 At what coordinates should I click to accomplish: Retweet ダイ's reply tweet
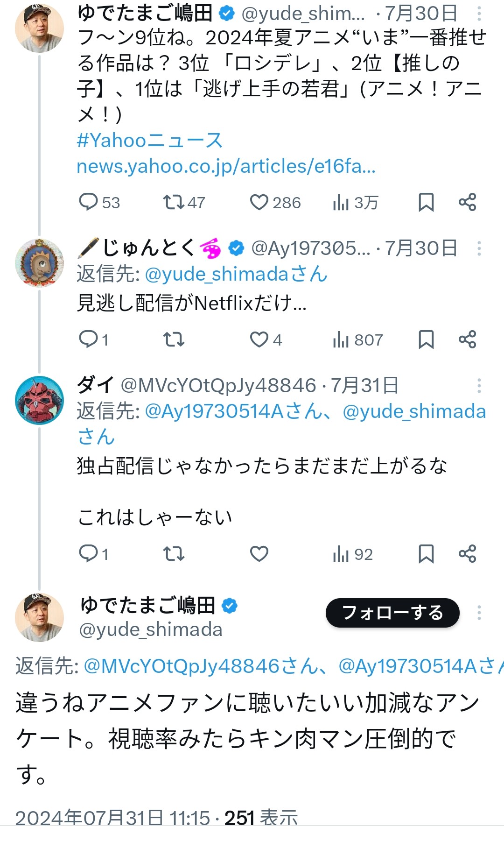point(173,554)
